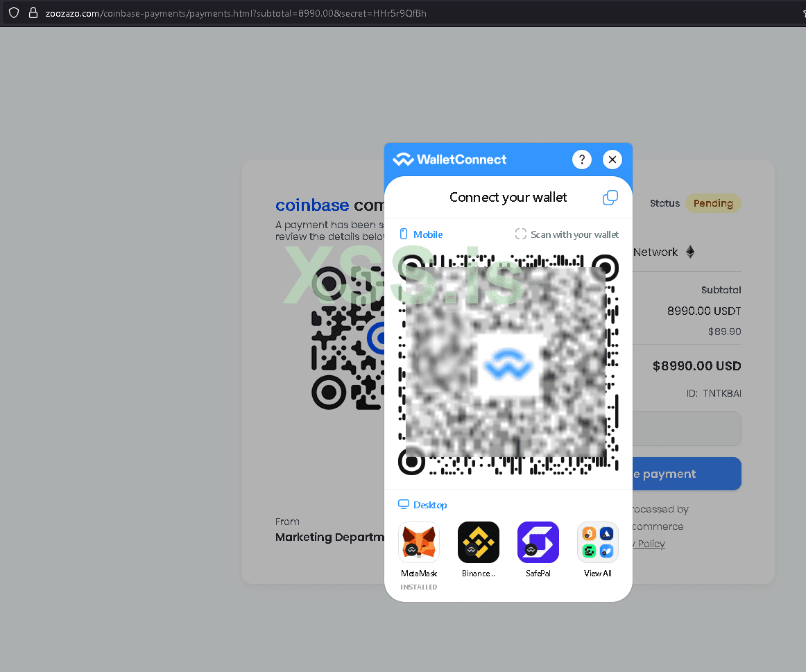Click the coinbase logo text
806x672 pixels.
click(312, 205)
